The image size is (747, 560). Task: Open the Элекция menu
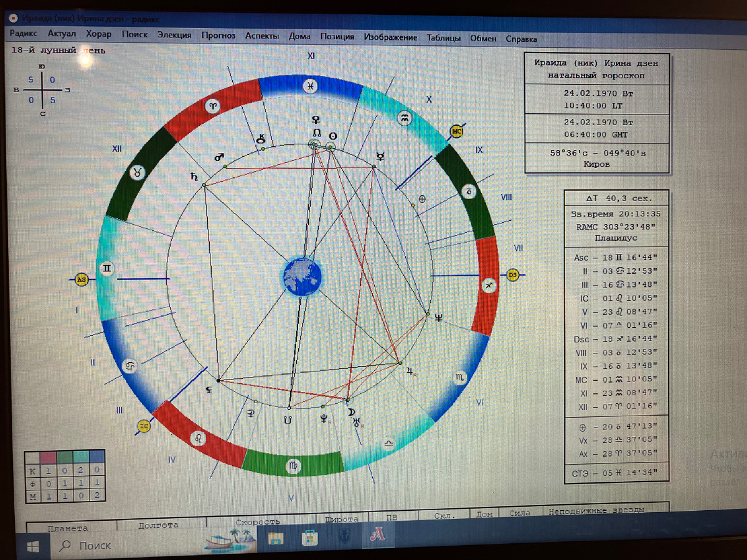click(x=174, y=35)
